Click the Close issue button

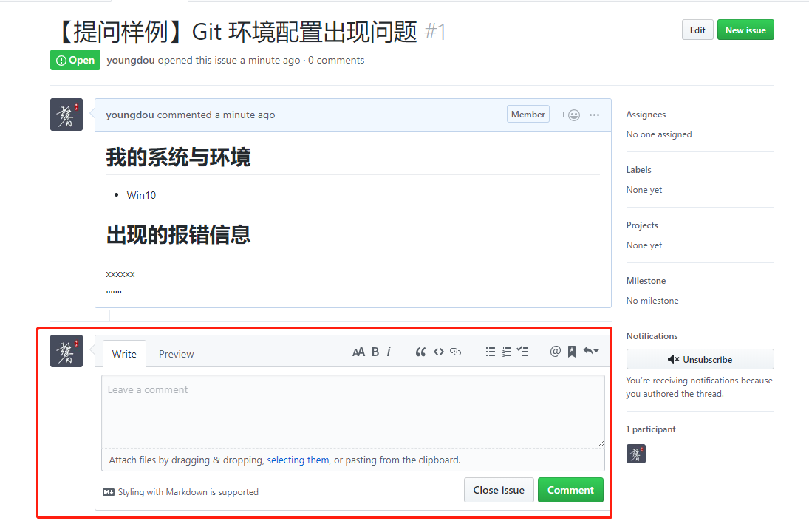[x=499, y=490]
